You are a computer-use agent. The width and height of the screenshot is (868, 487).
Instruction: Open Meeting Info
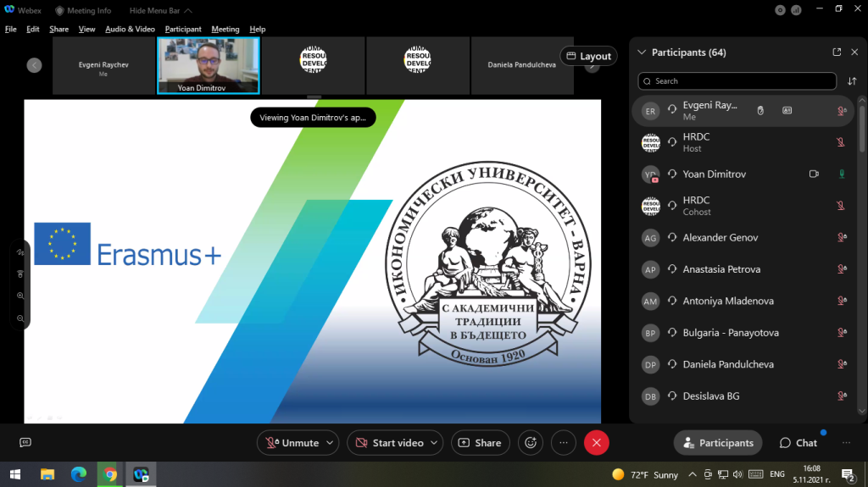83,10
